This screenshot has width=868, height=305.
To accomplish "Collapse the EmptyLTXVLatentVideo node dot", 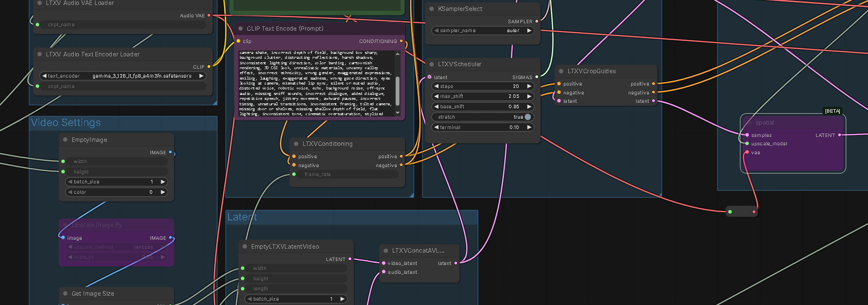I will click(245, 247).
